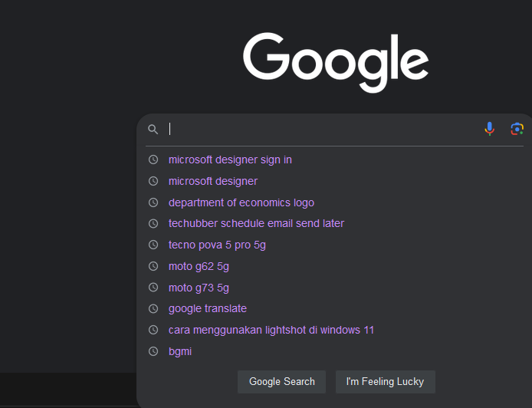Click the microphone voice search icon
This screenshot has height=408, width=532.
click(489, 129)
